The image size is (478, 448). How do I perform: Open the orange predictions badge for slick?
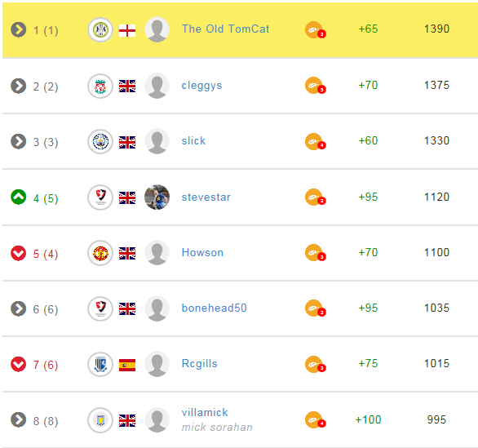click(x=315, y=142)
